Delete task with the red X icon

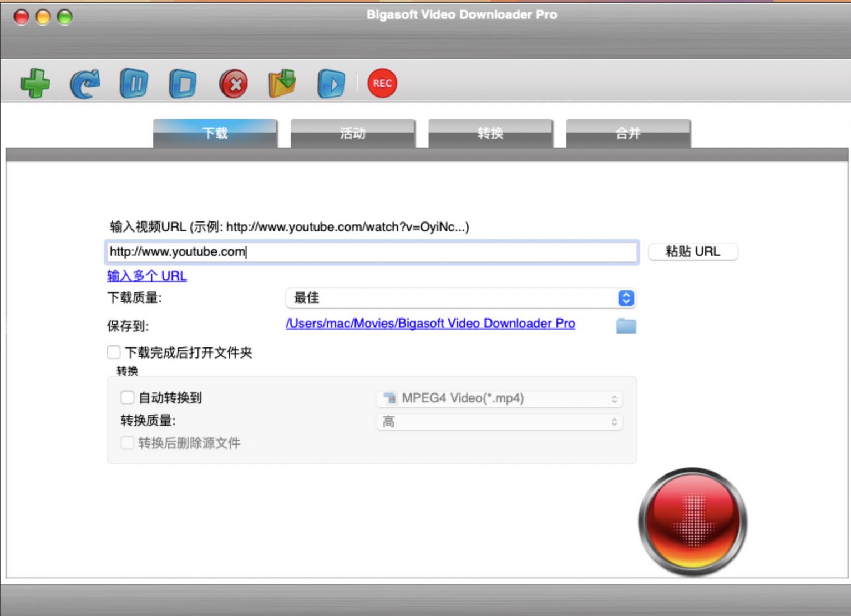[x=234, y=84]
